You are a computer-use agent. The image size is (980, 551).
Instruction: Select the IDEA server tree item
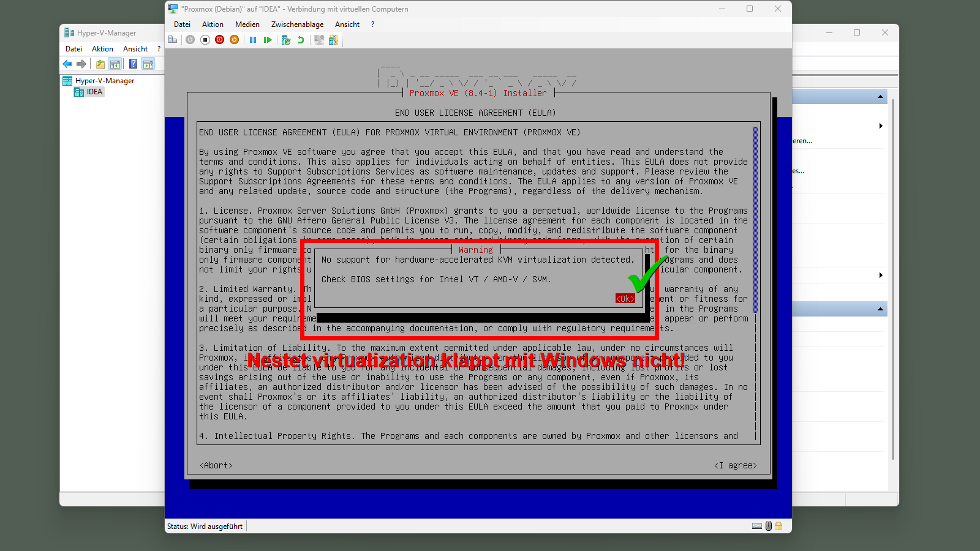coord(94,92)
